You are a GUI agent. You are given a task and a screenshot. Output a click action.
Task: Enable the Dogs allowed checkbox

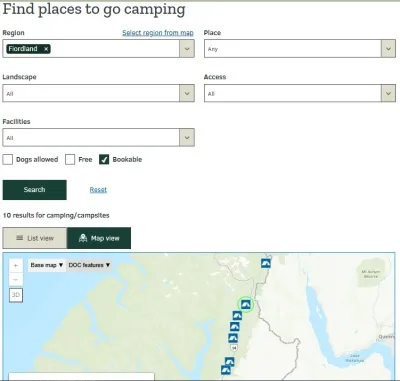[8, 159]
